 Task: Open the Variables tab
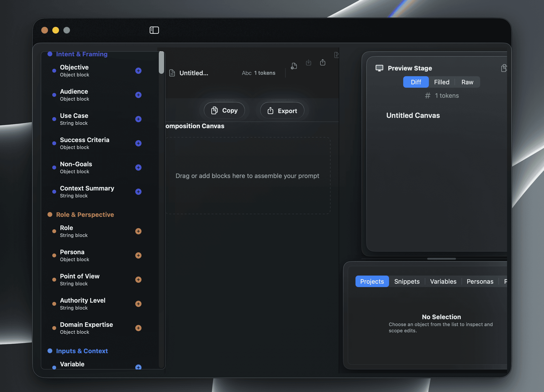click(x=443, y=282)
